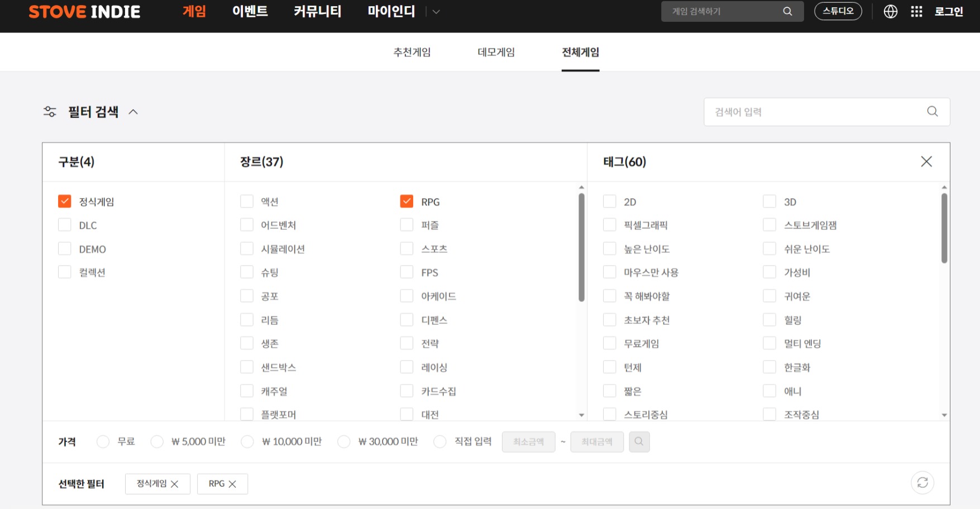
Task: Click the STOVE INDIE logo
Action: [84, 12]
